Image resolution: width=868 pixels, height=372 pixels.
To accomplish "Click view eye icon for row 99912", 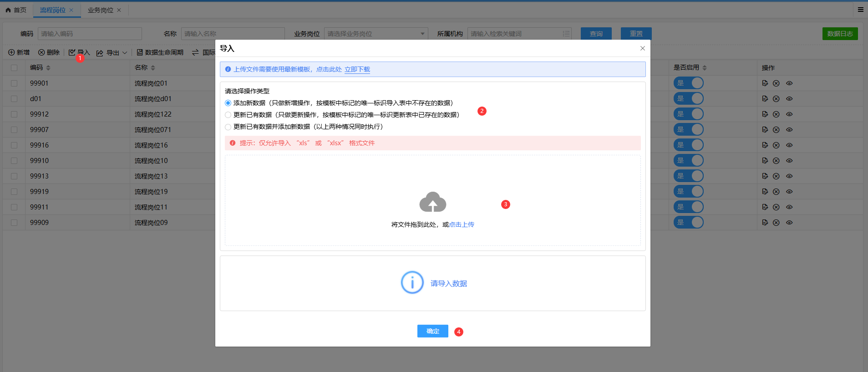I will coord(789,114).
